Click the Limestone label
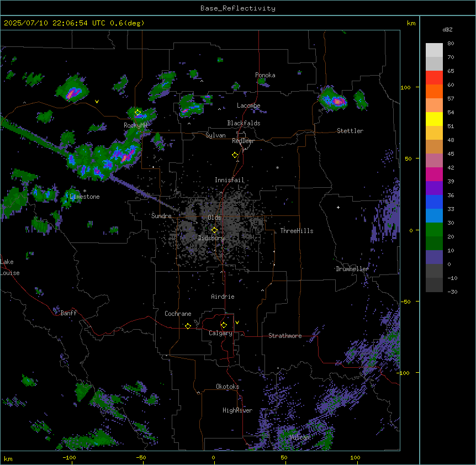The width and height of the screenshot is (476, 465). point(84,197)
